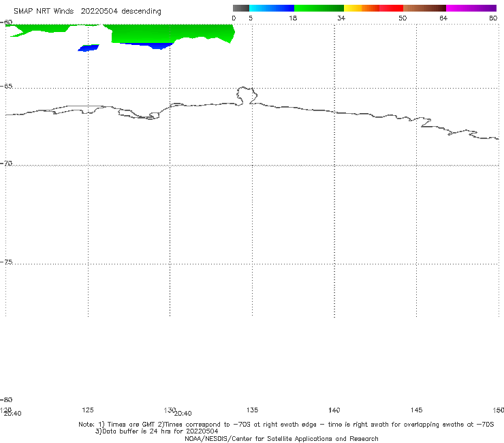Image resolution: width=504 pixels, height=443 pixels.
Task: Click the magenta 64–80 color bar segment
Action: tap(471, 8)
